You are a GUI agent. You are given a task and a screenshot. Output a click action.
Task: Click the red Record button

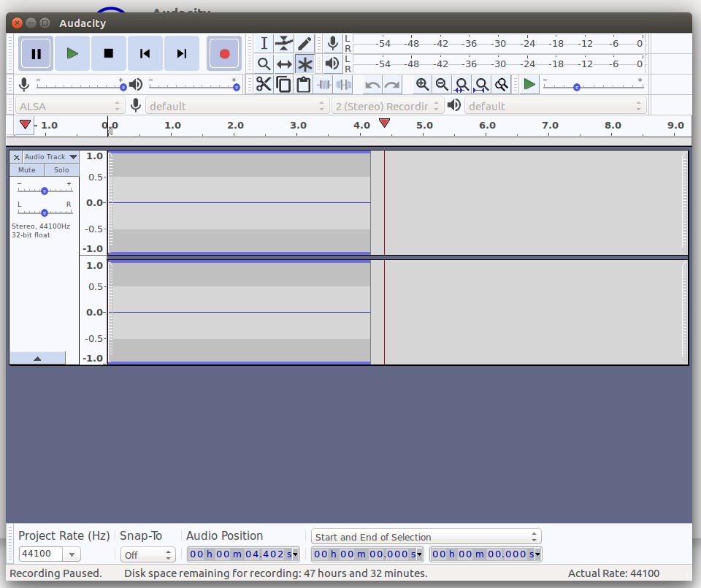[x=224, y=53]
